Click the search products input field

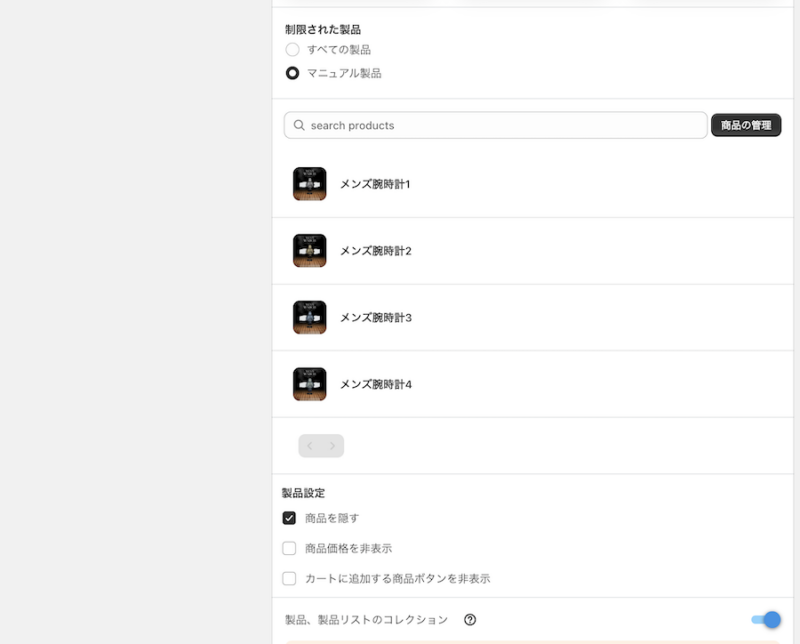coord(495,125)
